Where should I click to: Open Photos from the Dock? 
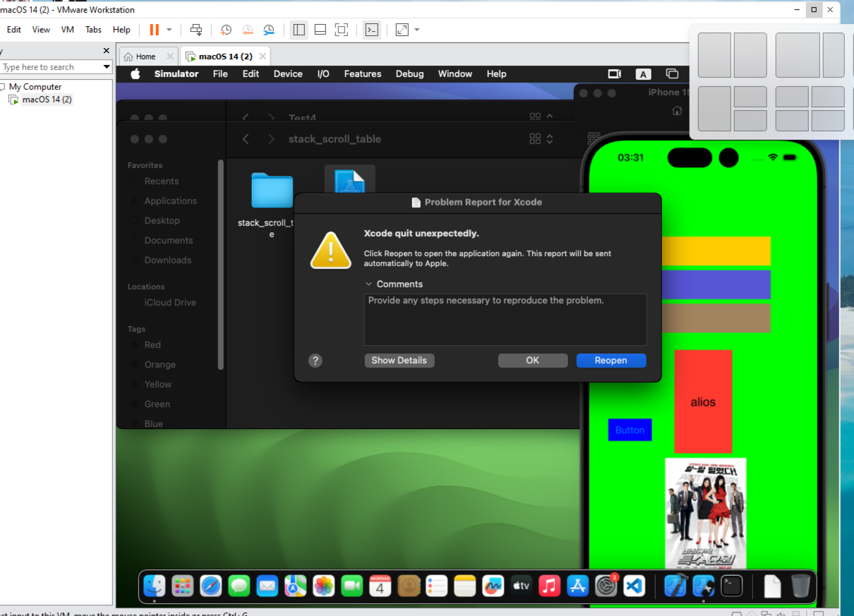click(x=324, y=586)
